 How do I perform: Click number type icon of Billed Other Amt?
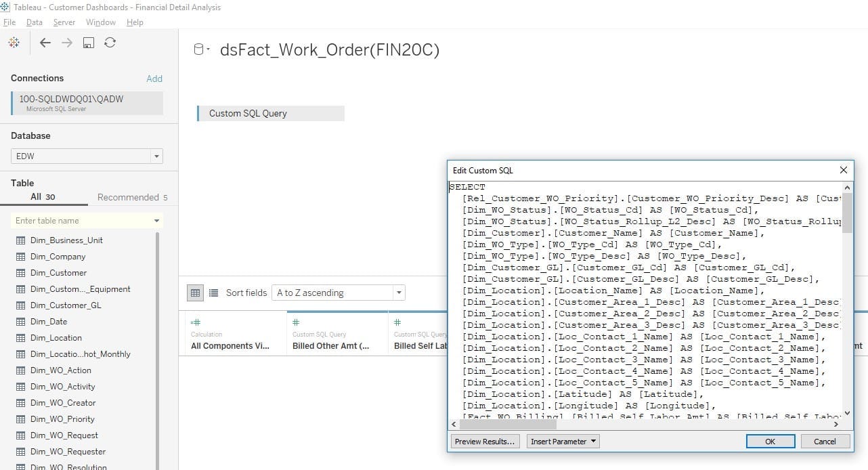(x=296, y=322)
